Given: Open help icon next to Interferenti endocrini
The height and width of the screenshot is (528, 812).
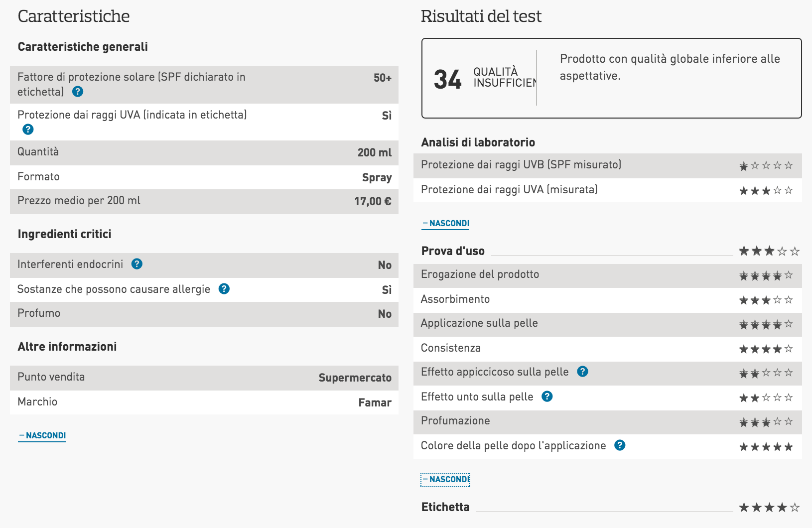Looking at the screenshot, I should click(137, 264).
